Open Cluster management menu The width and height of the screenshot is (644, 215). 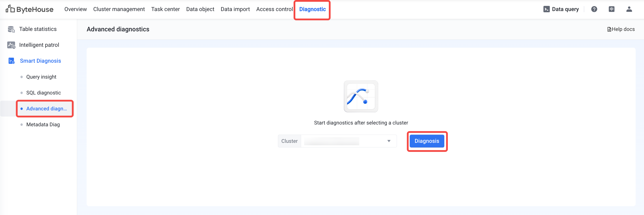[x=119, y=9]
